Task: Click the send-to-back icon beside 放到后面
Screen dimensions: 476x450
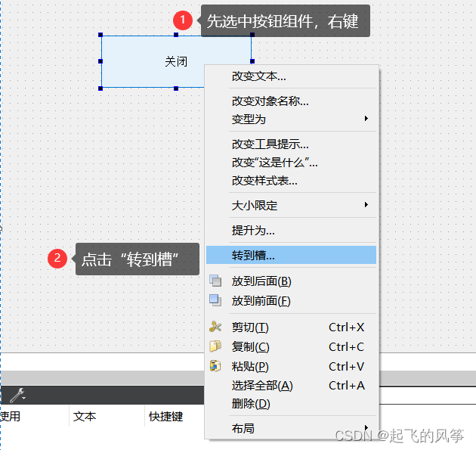Action: 215,281
